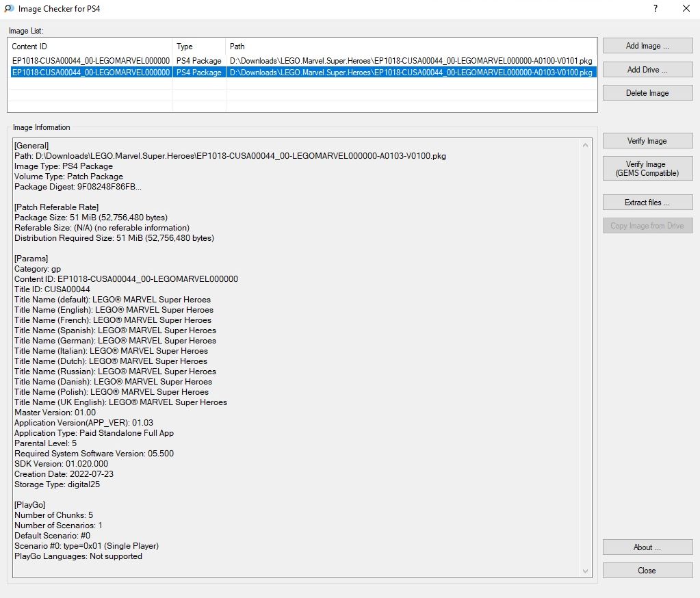Click the Image Checker app icon
The height and width of the screenshot is (598, 700).
(x=9, y=8)
